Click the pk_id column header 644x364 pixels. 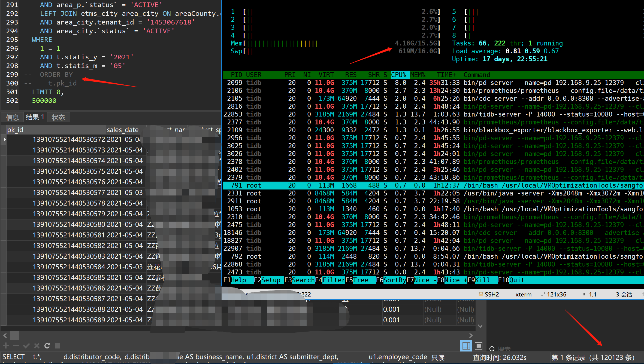(16, 130)
